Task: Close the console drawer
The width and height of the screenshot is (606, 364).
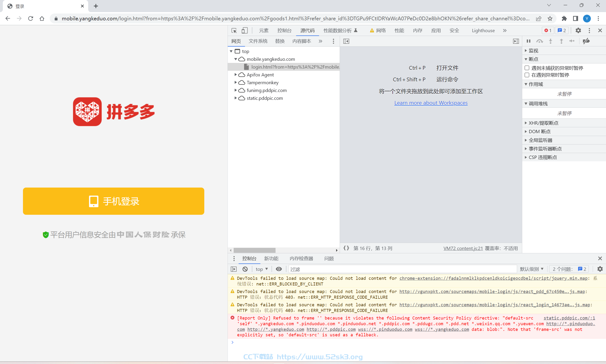Action: point(600,258)
